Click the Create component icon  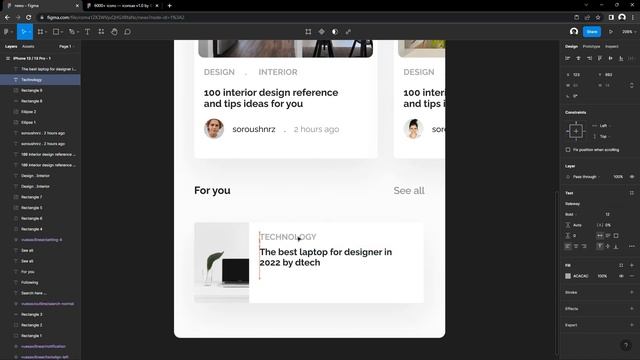tap(322, 31)
